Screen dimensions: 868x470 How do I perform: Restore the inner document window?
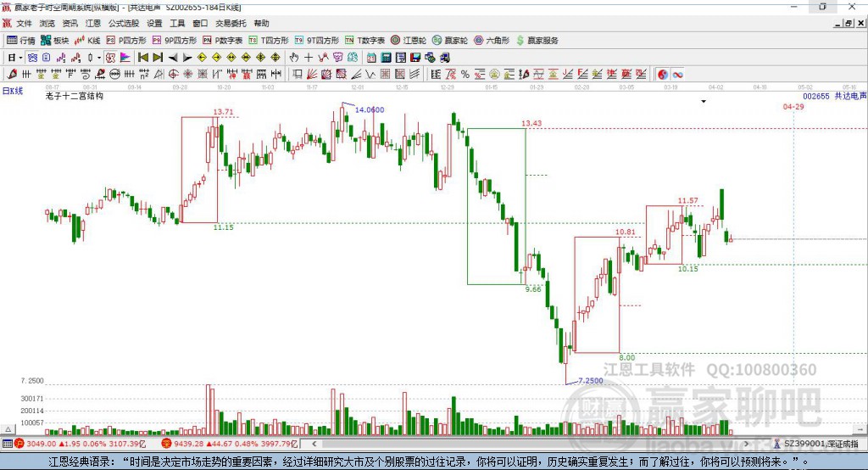point(849,23)
